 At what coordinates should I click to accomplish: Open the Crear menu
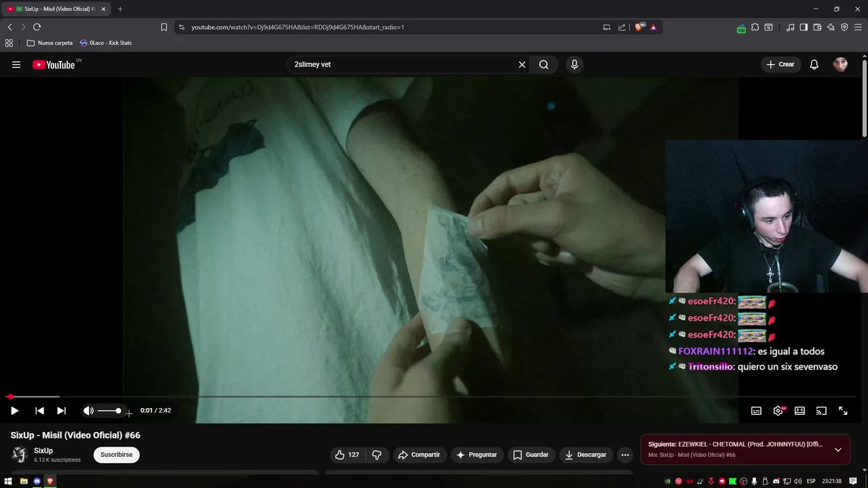(781, 64)
